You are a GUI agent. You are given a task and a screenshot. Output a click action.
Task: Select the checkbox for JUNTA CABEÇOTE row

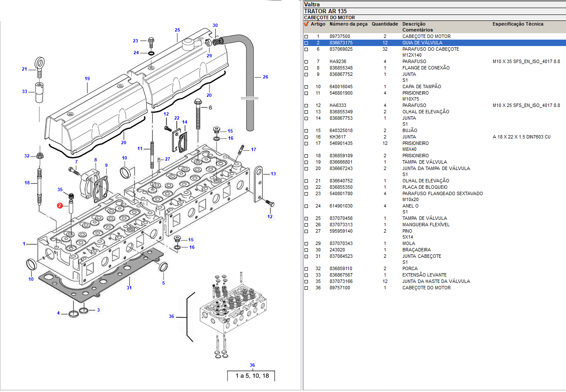[306, 257]
